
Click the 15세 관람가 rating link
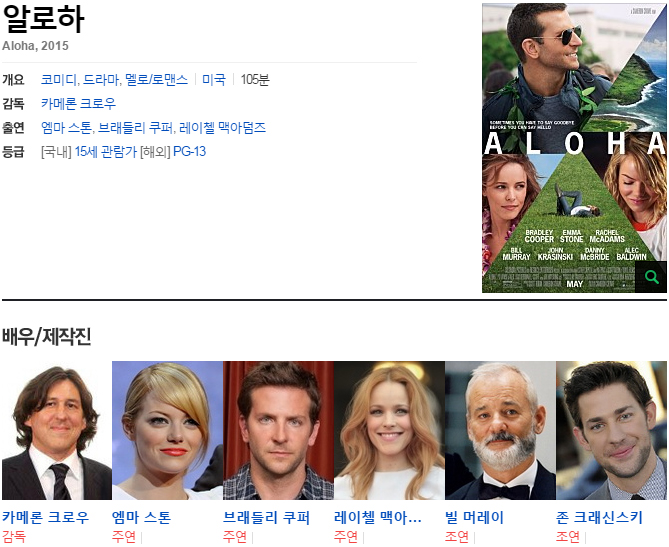point(105,152)
